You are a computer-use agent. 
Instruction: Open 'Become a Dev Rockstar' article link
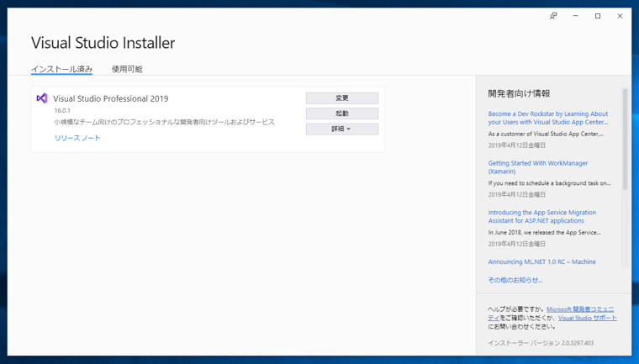point(548,118)
